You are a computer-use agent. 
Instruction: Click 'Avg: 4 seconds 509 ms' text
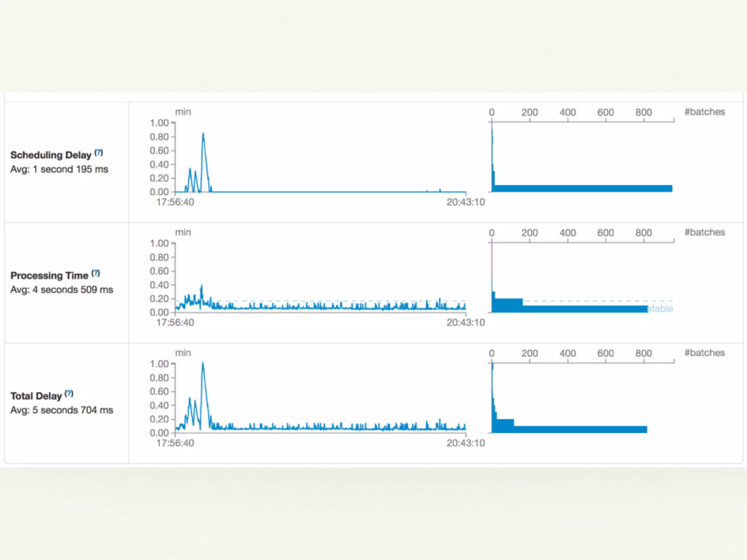62,290
